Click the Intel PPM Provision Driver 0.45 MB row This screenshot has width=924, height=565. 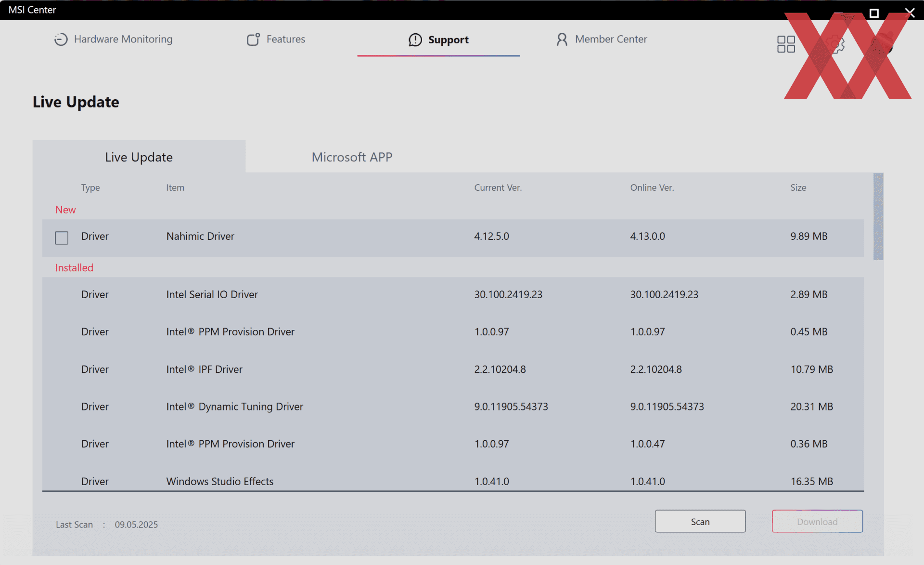coord(453,332)
